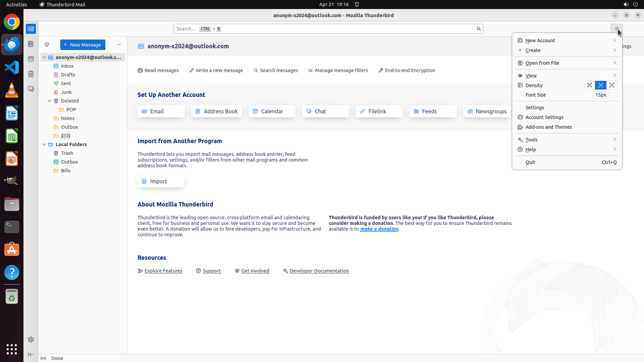
Task: Open the Tasks space icon
Action: (31, 74)
